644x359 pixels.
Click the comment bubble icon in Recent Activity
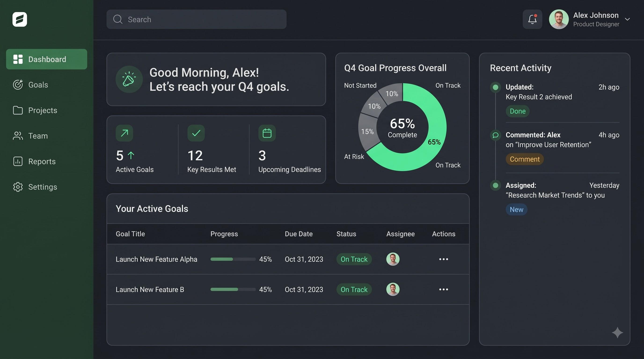pyautogui.click(x=495, y=135)
